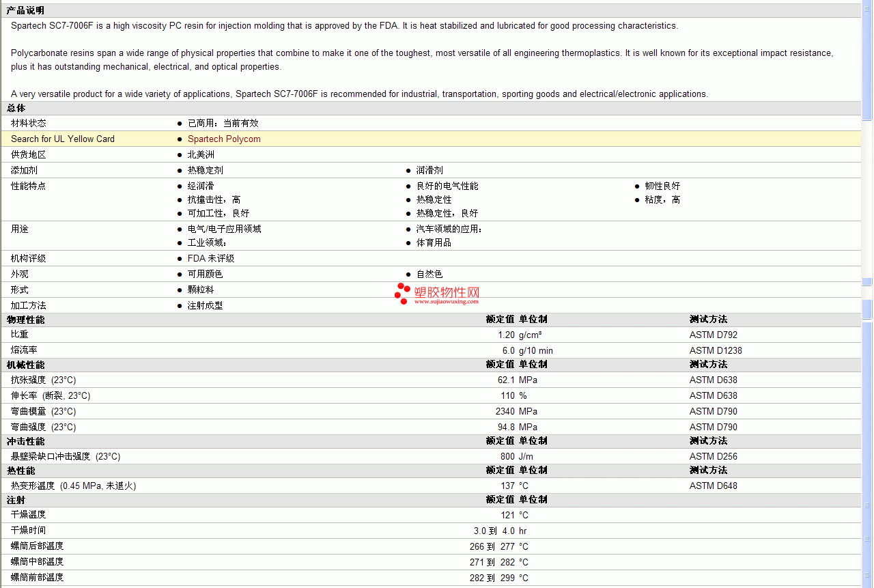Viewport: 874px width, 588px height.
Task: Click the 电气/电子应用领域 entry
Action: pyautogui.click(x=225, y=229)
